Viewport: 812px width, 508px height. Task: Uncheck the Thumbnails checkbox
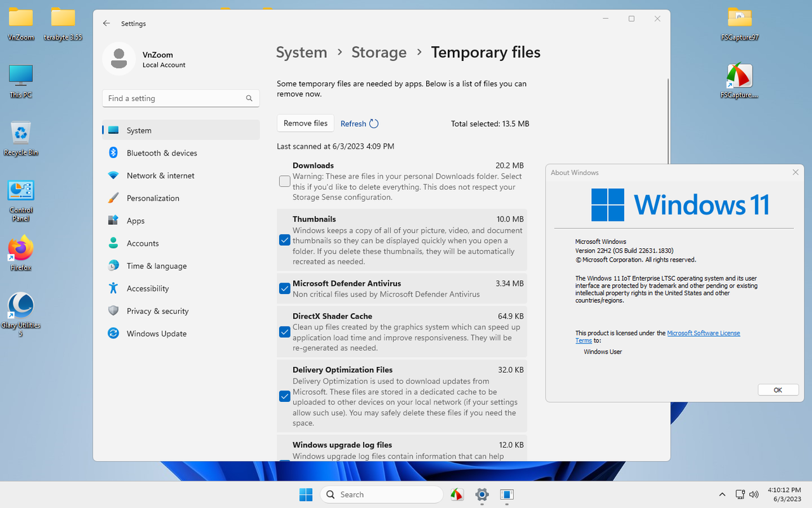tap(285, 240)
